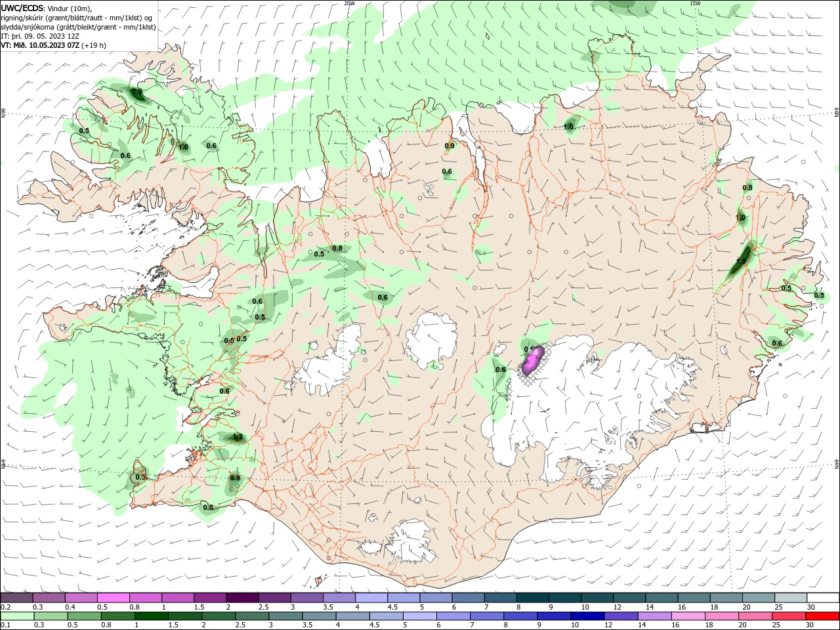Click the dark green rain cell in northern Westfjords

138,95
